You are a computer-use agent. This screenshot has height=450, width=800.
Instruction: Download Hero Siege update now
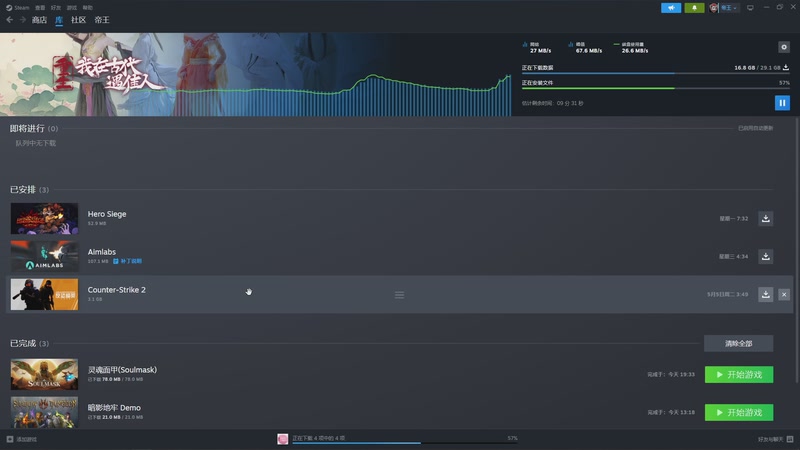click(765, 218)
